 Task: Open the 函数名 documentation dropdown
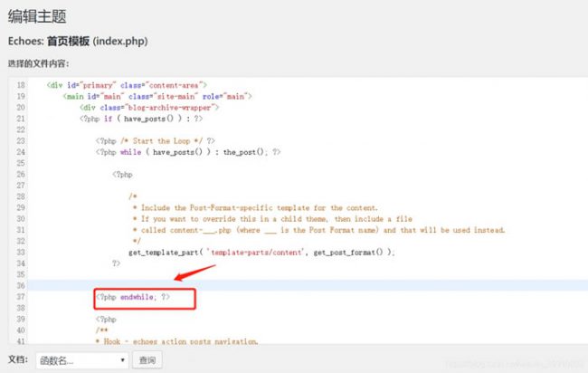(81, 359)
